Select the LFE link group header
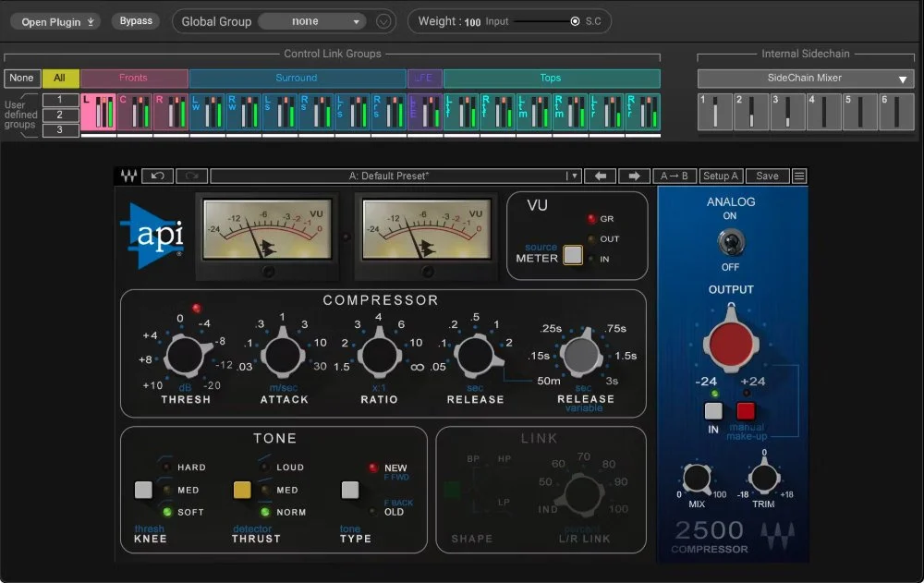This screenshot has height=583, width=924. (425, 78)
